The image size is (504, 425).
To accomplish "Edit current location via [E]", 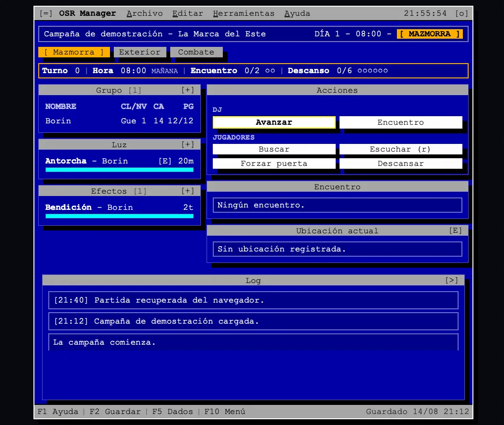I will [455, 230].
